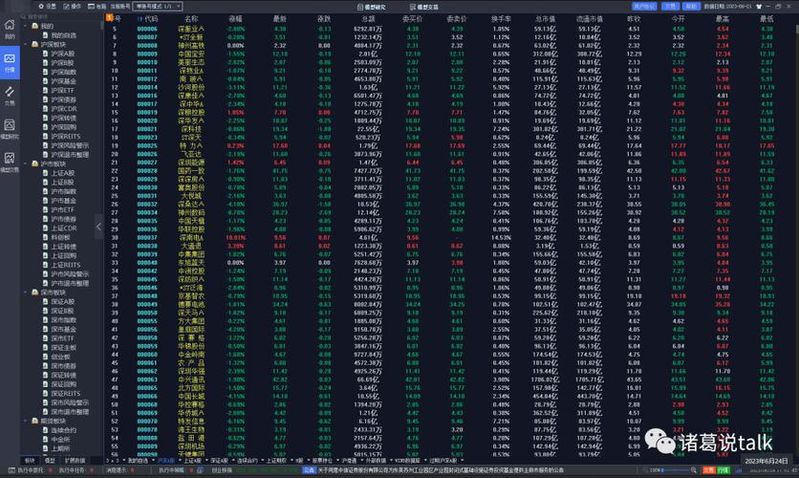
Task: Open the model research sidebar icon
Action: [x=10, y=128]
